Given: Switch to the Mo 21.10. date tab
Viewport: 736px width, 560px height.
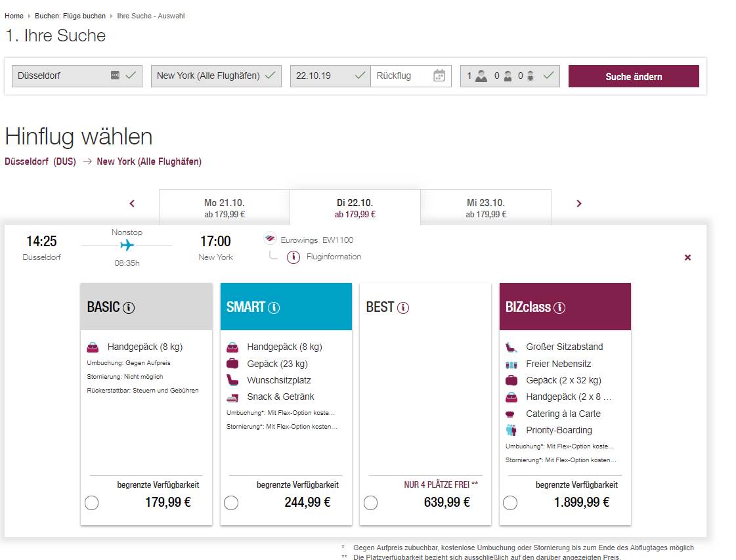Looking at the screenshot, I should coord(224,207).
